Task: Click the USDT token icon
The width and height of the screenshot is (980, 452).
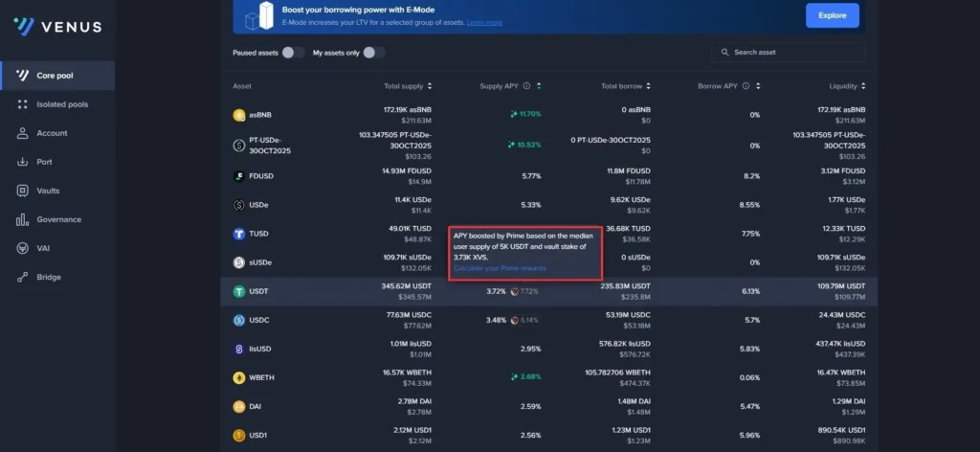Action: (x=239, y=291)
